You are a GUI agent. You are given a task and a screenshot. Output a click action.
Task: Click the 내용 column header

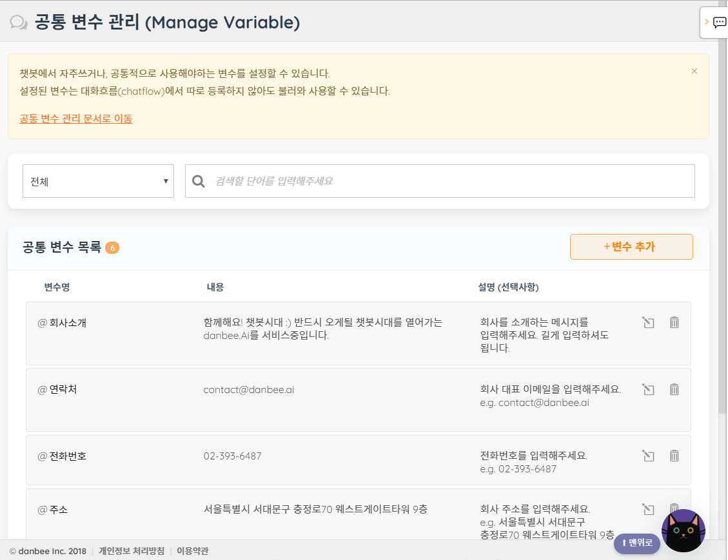(215, 287)
